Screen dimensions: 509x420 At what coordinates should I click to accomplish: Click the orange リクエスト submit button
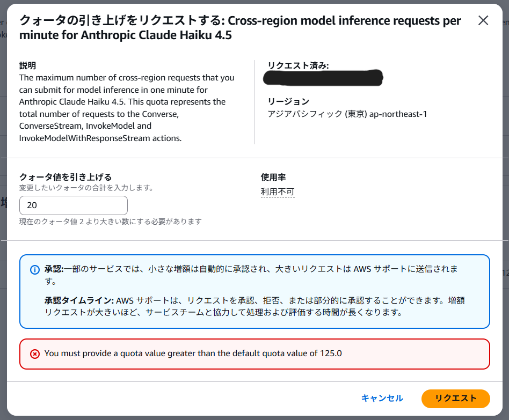455,398
